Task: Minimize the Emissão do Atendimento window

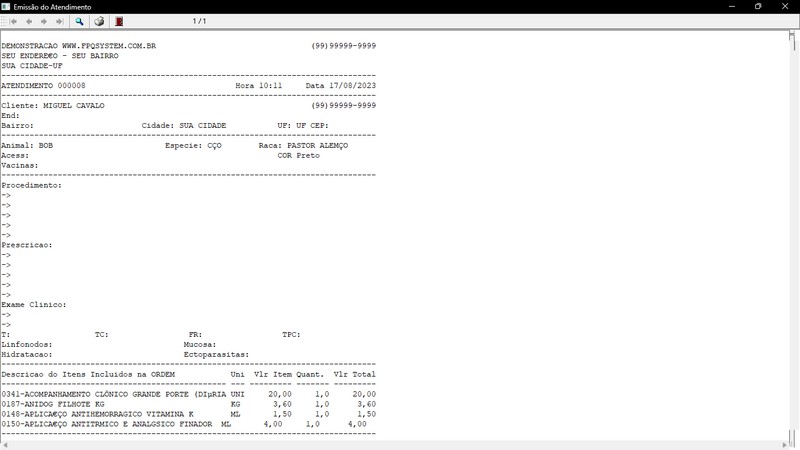Action: pos(732,7)
